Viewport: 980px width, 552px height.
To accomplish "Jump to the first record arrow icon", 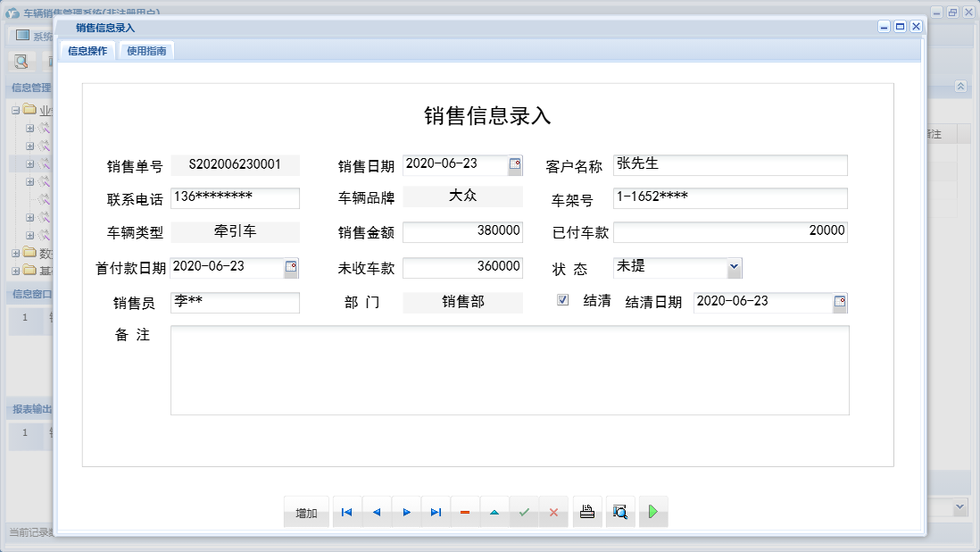I will pyautogui.click(x=347, y=512).
